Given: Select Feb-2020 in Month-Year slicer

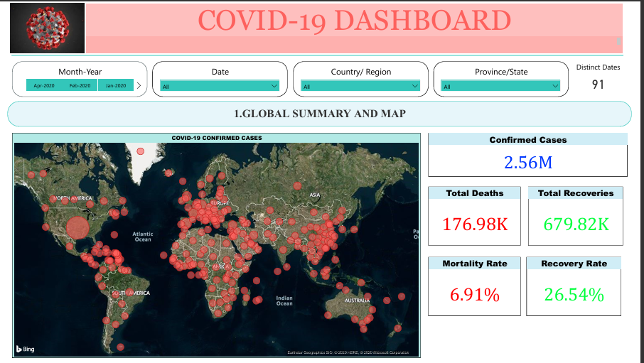Looking at the screenshot, I should pyautogui.click(x=80, y=86).
